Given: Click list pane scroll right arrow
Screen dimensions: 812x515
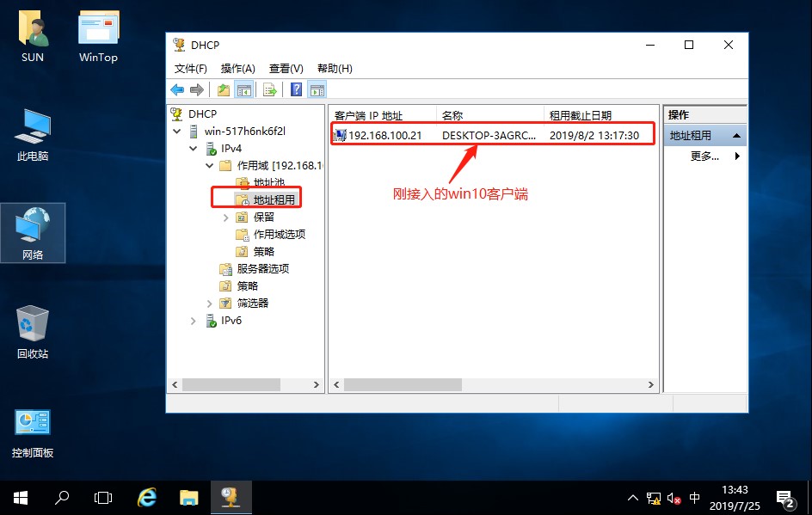Looking at the screenshot, I should (651, 384).
